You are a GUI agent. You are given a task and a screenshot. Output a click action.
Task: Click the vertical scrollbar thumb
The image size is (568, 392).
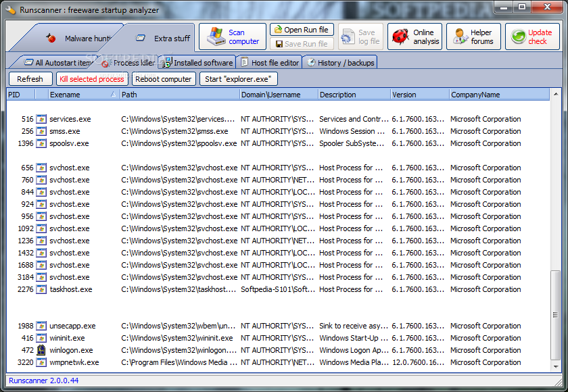point(555,315)
